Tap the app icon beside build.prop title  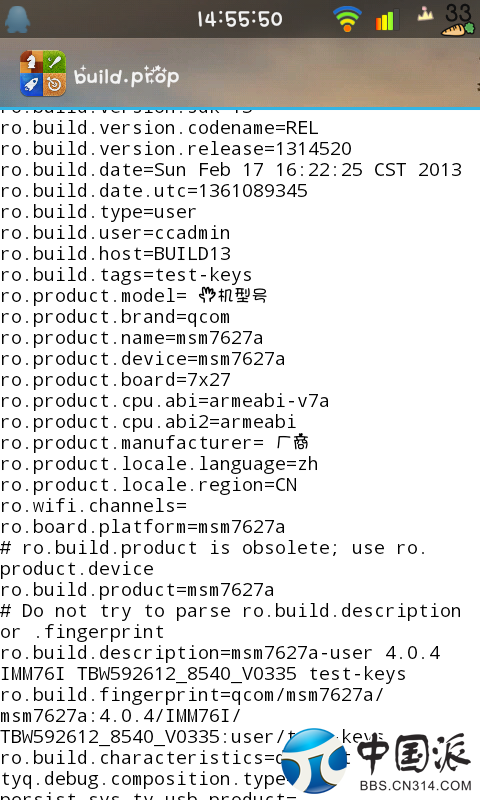[43, 73]
